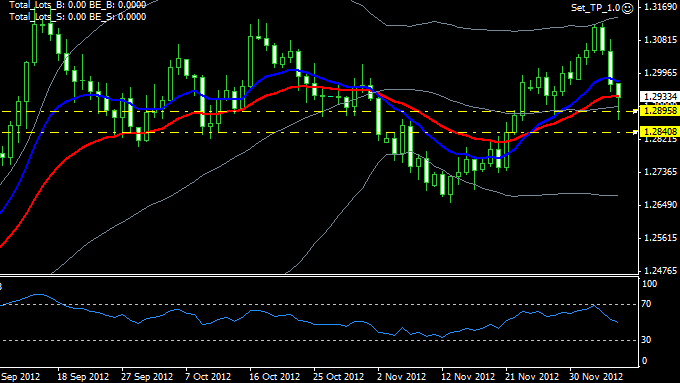680x383 pixels.
Task: Click the 100 level on oscillator scale
Action: point(650,284)
